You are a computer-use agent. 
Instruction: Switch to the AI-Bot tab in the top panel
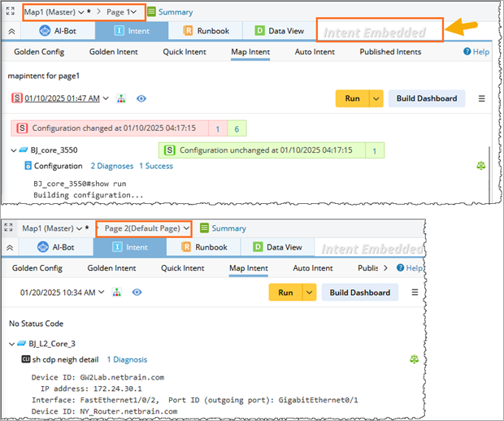tap(58, 31)
